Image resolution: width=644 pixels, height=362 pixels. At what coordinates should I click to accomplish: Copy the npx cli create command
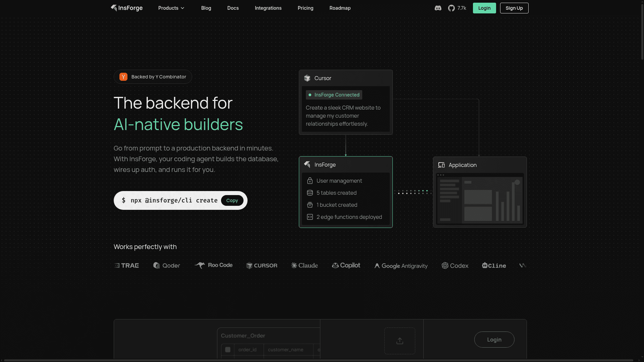[232, 200]
